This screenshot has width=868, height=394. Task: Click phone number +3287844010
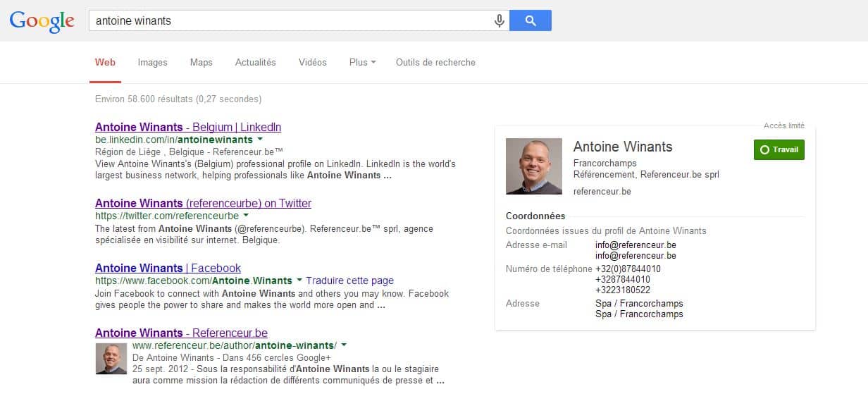(623, 279)
